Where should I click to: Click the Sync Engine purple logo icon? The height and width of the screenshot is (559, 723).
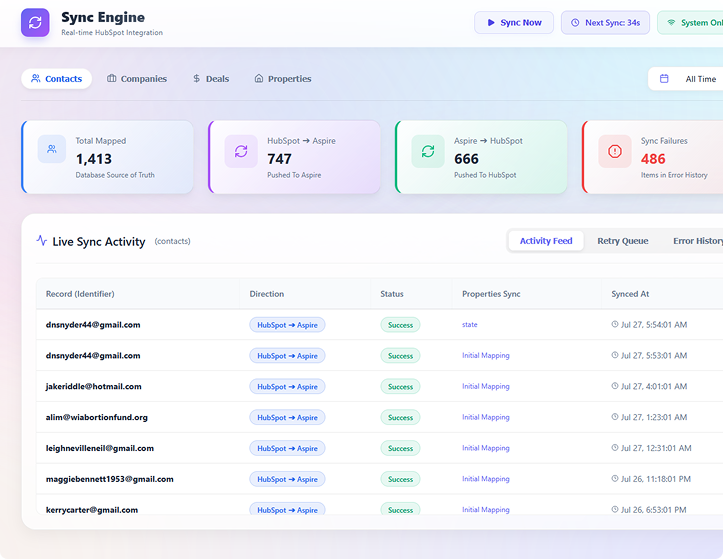(x=35, y=22)
